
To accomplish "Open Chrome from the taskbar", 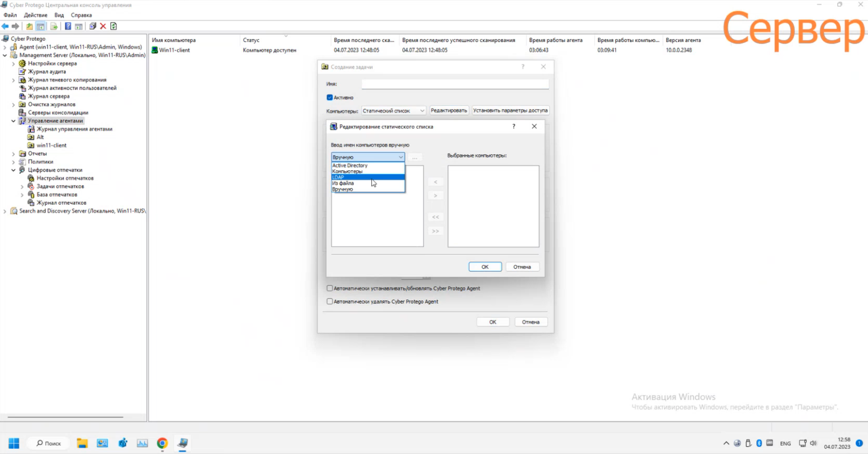I will [x=162, y=443].
